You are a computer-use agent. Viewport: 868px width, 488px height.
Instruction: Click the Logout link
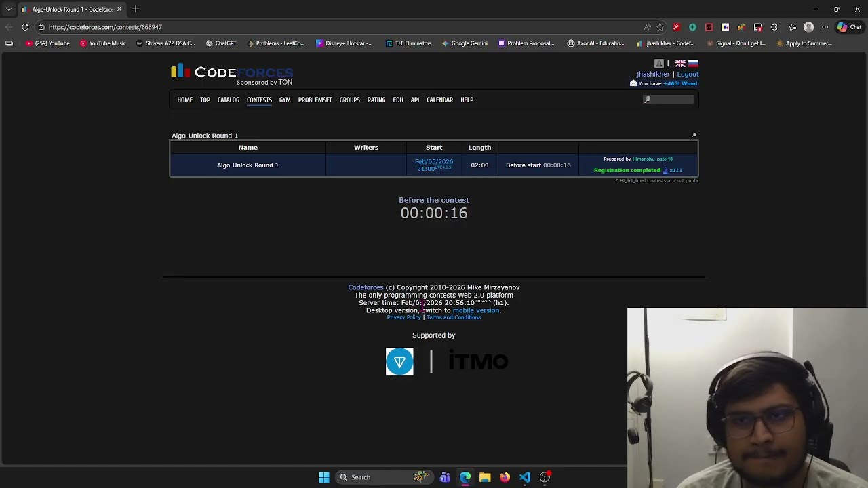[688, 74]
